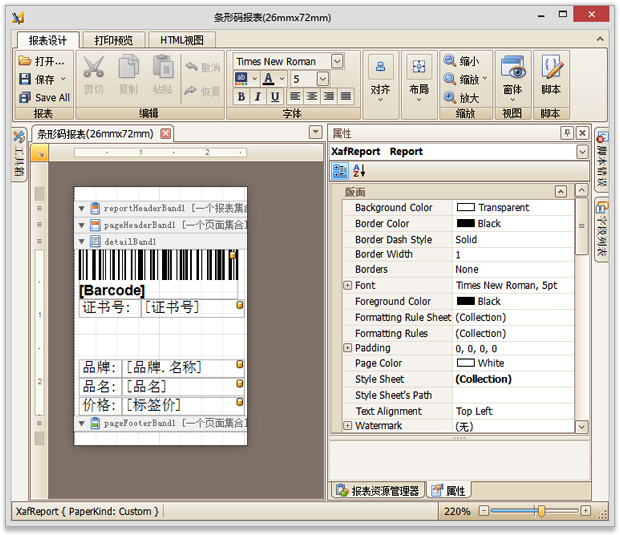620x535 pixels.
Task: Justify text alignment
Action: tap(346, 96)
